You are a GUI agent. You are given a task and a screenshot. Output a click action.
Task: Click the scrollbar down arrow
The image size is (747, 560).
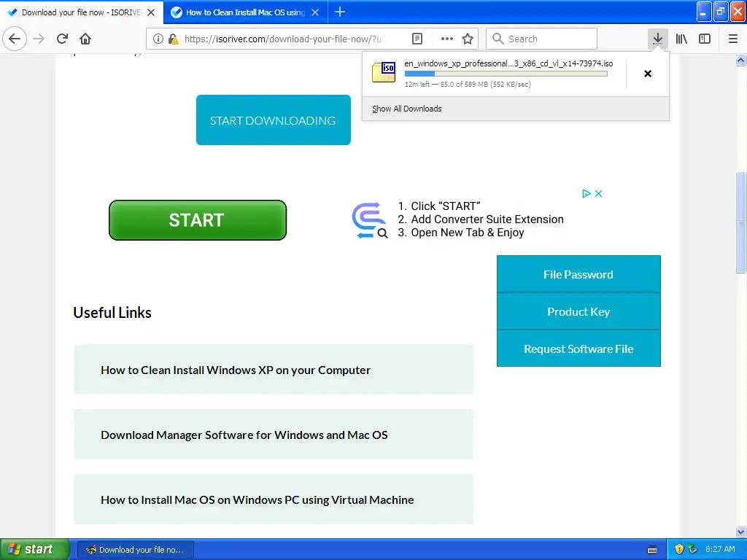coord(740,532)
